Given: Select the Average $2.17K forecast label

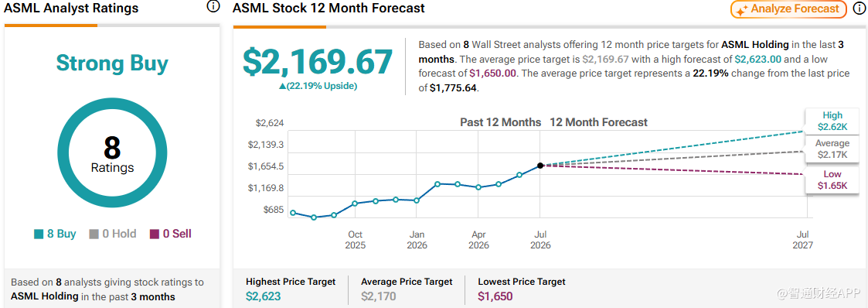Looking at the screenshot, I should (832, 149).
